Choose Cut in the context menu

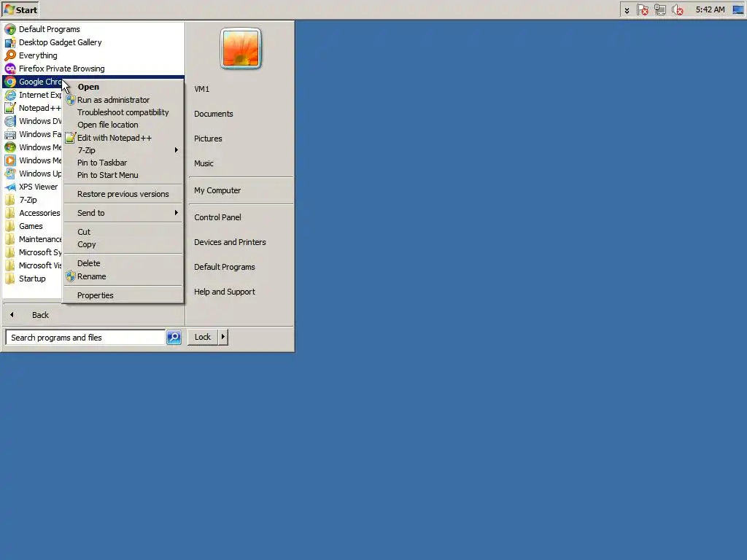pos(123,232)
